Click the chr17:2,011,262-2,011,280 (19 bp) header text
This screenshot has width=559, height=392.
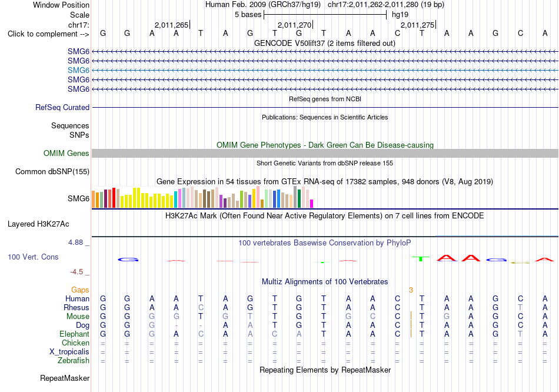pyautogui.click(x=386, y=5)
